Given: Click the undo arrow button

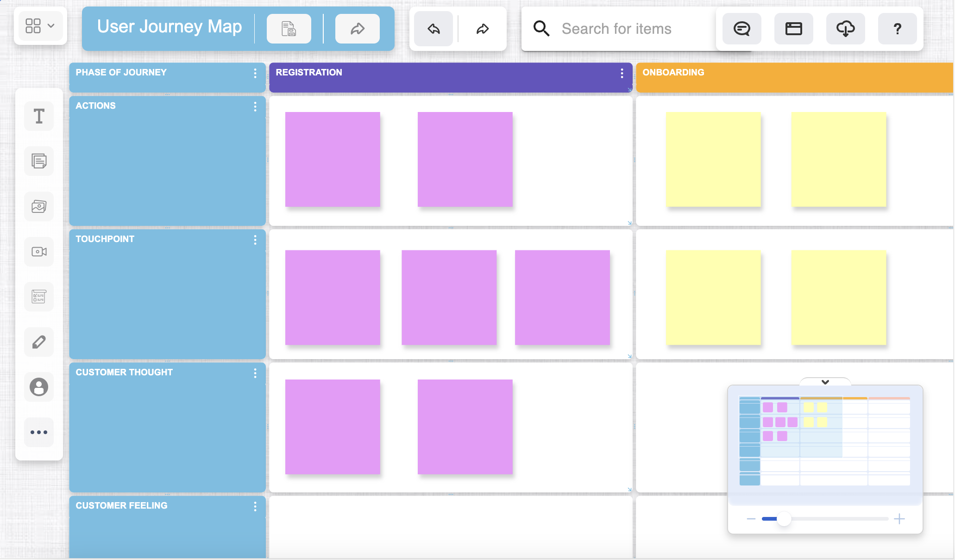Looking at the screenshot, I should [434, 29].
